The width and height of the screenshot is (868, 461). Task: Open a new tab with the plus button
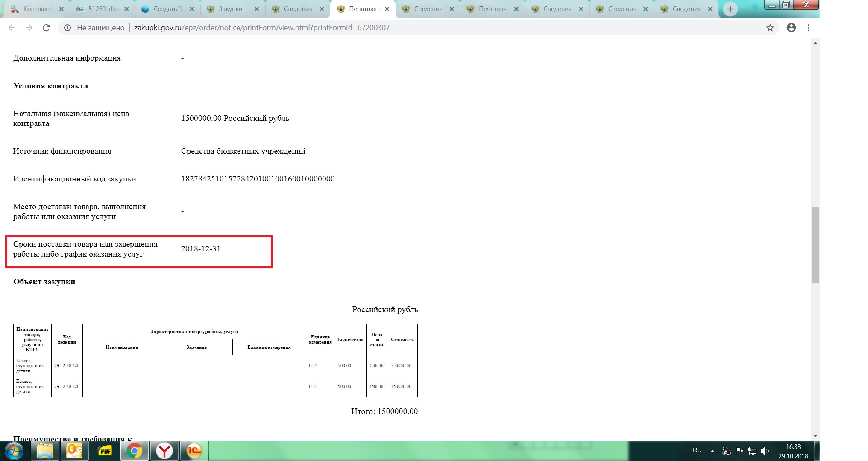tap(730, 9)
